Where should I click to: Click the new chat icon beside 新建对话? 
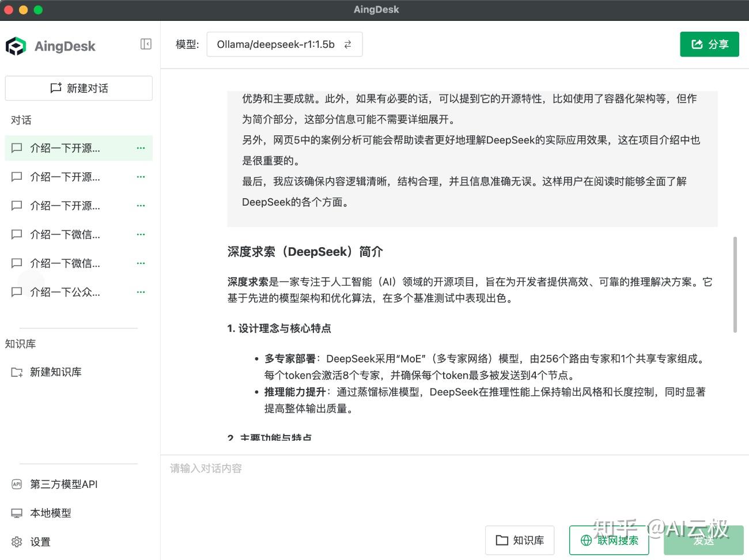click(x=56, y=88)
